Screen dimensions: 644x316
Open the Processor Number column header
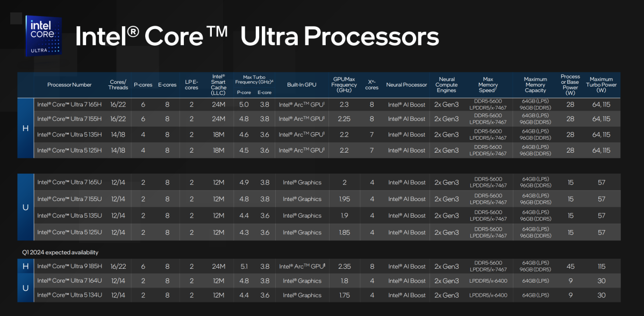click(x=69, y=84)
